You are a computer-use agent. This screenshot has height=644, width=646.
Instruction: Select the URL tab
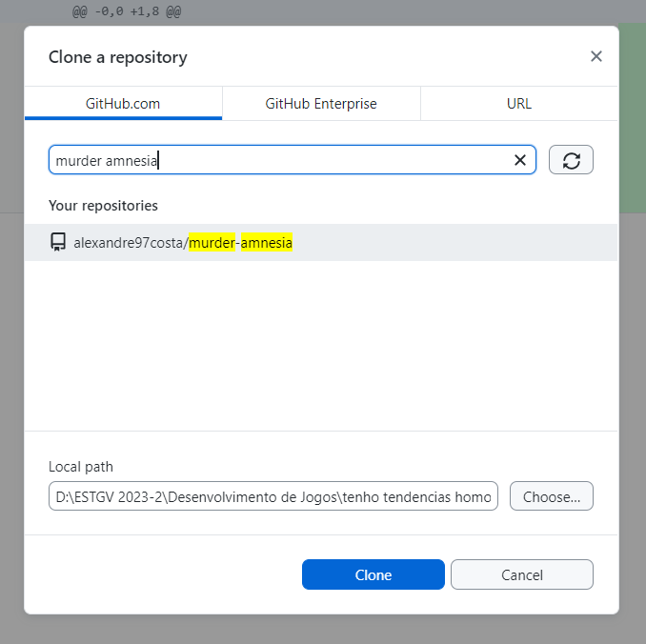click(519, 104)
